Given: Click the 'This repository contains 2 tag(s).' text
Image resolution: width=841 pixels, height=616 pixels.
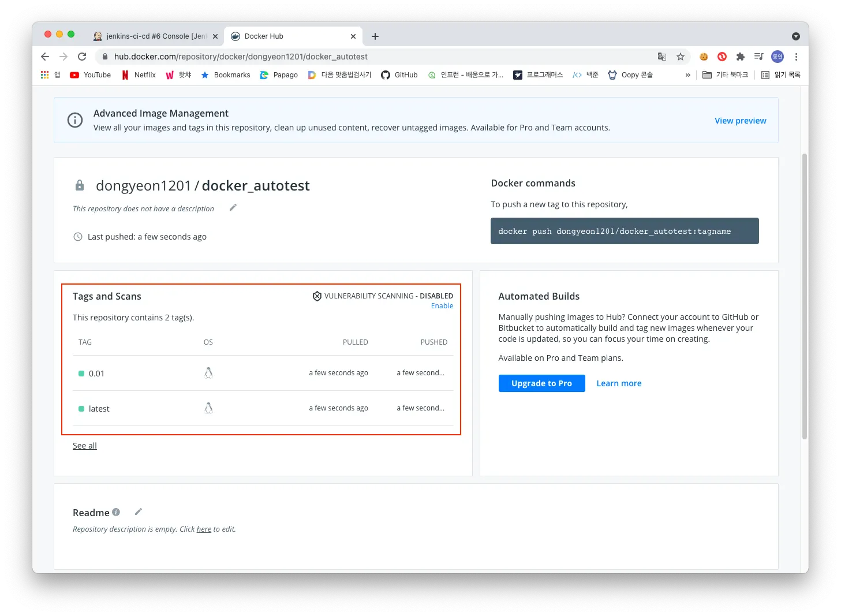Looking at the screenshot, I should [133, 318].
